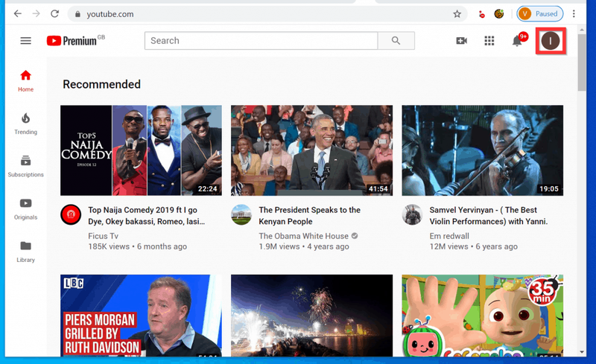This screenshot has width=596, height=364.
Task: Click '1.9M views • 4 years ago' text
Action: (304, 246)
